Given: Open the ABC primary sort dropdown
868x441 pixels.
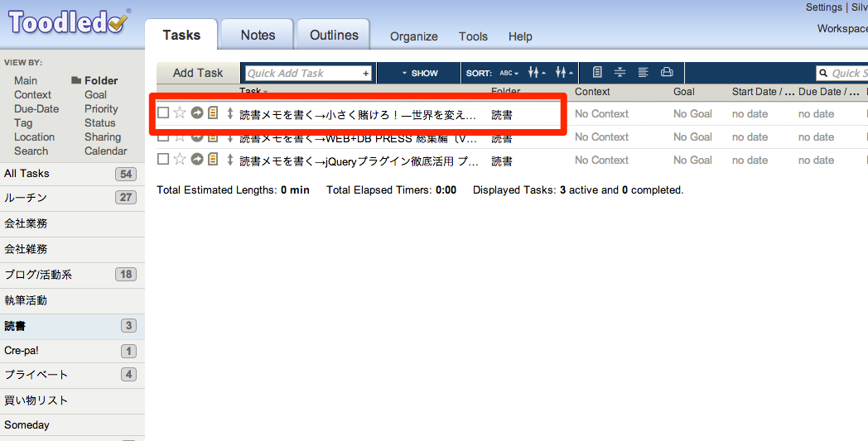Looking at the screenshot, I should [x=509, y=73].
